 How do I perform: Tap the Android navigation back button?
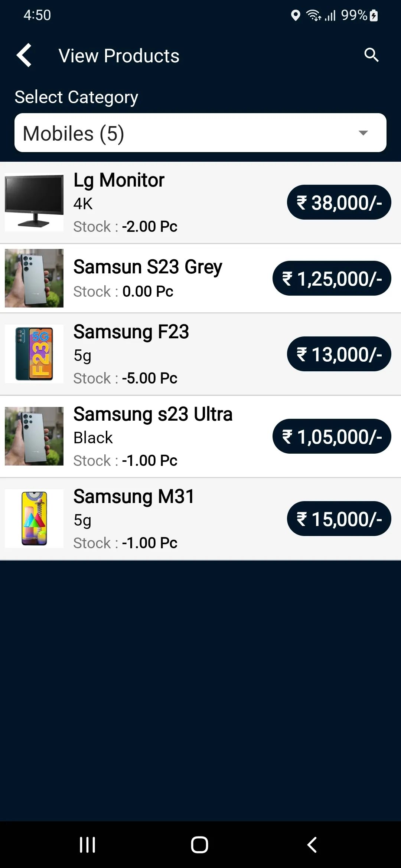pyautogui.click(x=312, y=845)
